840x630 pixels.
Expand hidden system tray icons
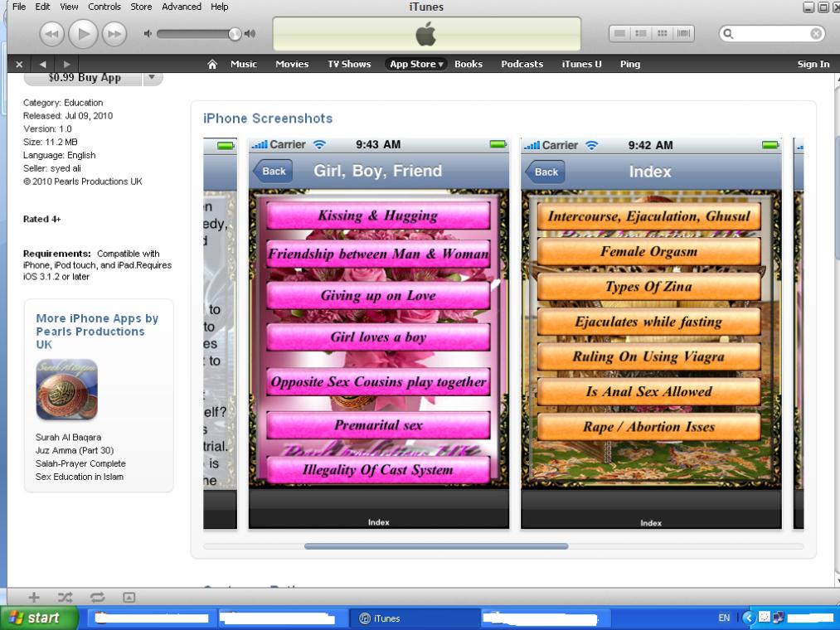click(x=749, y=618)
